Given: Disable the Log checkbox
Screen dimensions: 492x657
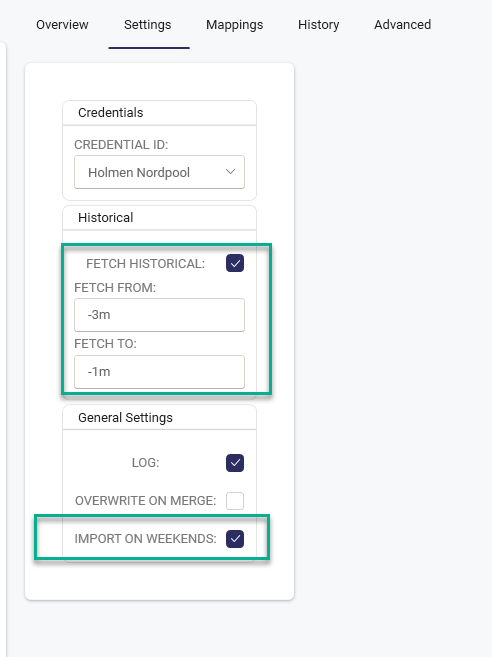Looking at the screenshot, I should (x=235, y=463).
